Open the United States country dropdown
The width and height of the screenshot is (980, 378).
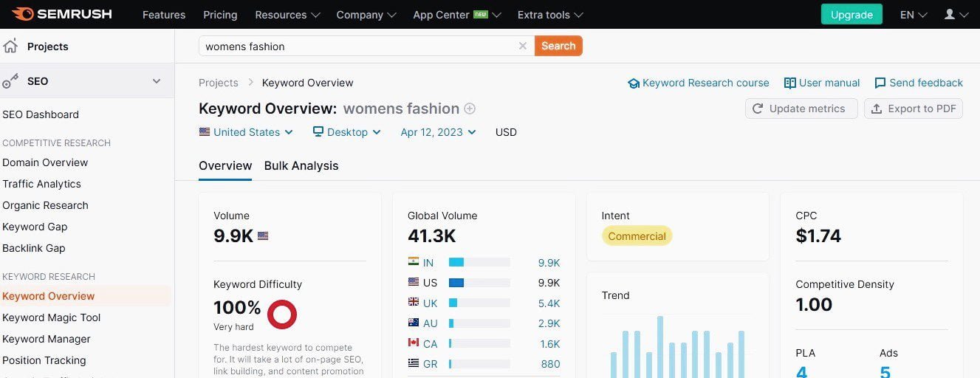click(246, 132)
